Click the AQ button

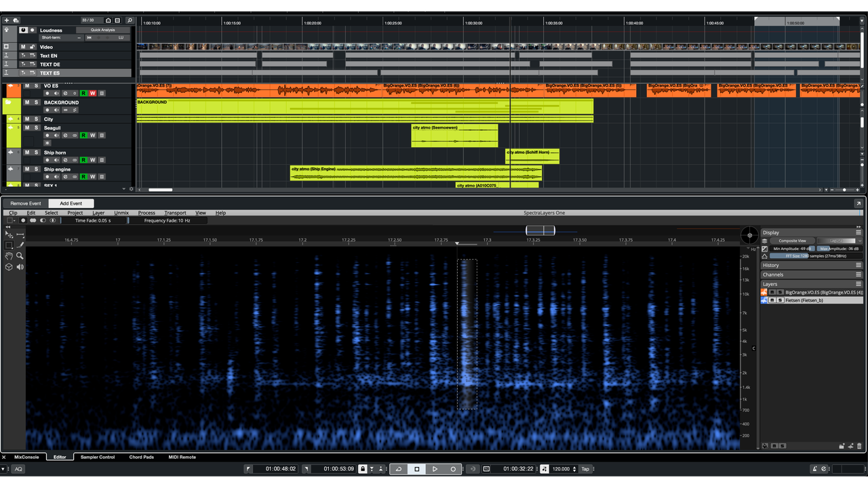click(x=18, y=469)
